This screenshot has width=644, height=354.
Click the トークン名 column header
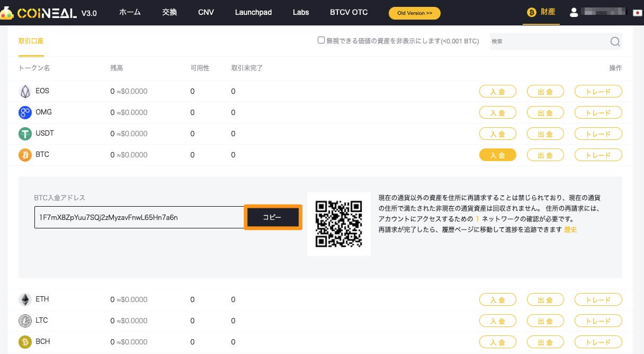pyautogui.click(x=34, y=68)
